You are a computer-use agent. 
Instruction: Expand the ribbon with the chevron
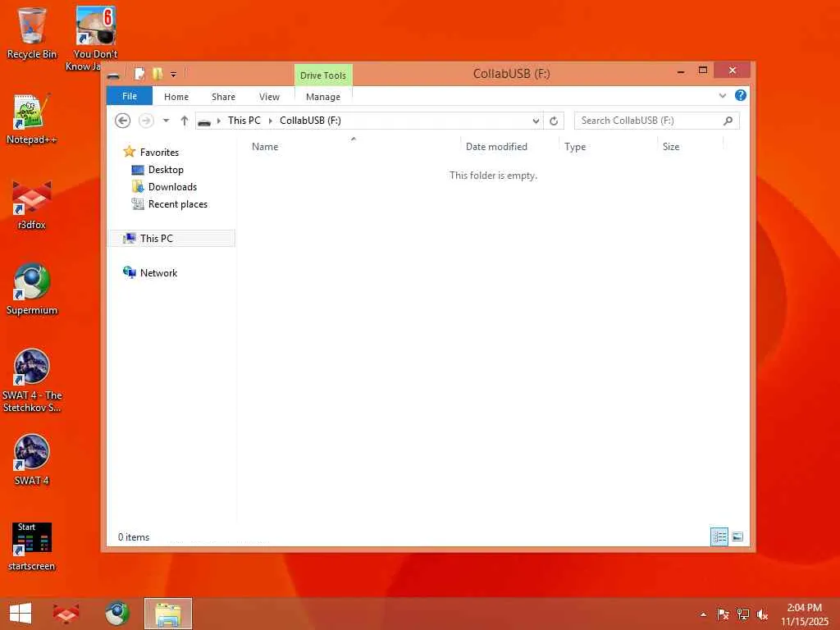click(x=723, y=95)
